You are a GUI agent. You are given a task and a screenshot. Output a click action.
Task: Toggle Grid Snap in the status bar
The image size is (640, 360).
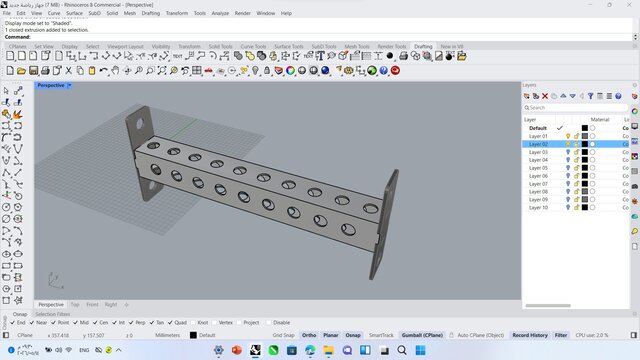click(x=283, y=335)
